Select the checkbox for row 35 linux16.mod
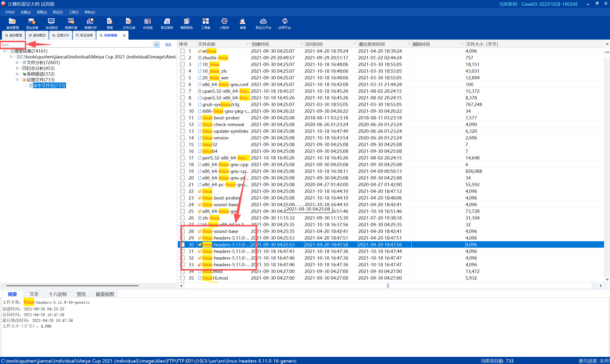This screenshot has width=610, height=364. point(182,278)
